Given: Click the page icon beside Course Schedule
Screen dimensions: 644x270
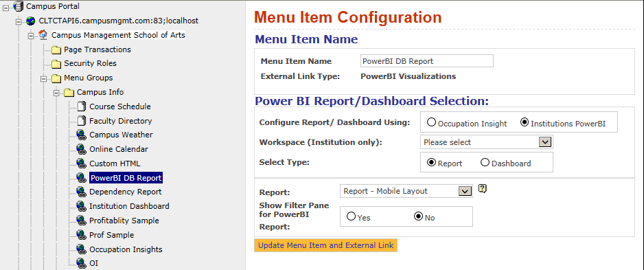Looking at the screenshot, I should (x=81, y=107).
